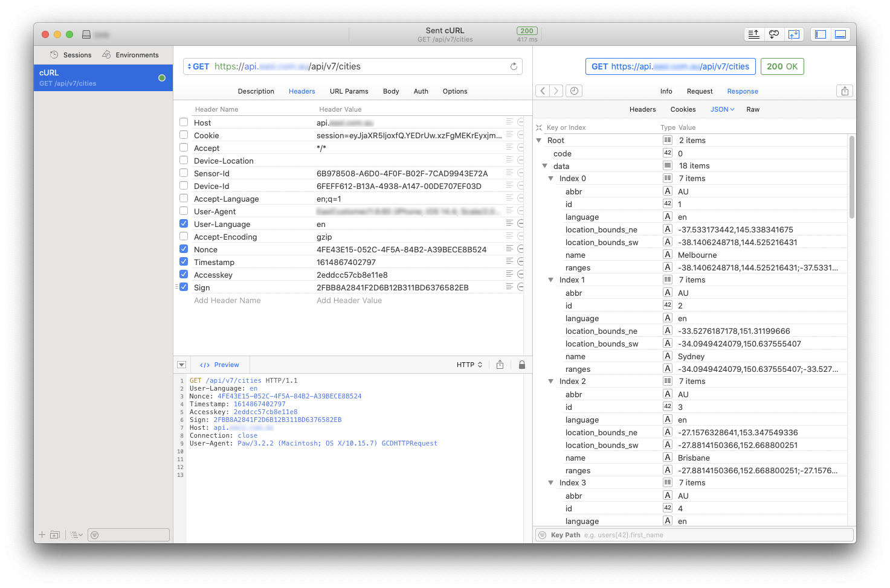Collapse the Root node in the JSON tree
This screenshot has height=588, width=890.
tap(539, 141)
